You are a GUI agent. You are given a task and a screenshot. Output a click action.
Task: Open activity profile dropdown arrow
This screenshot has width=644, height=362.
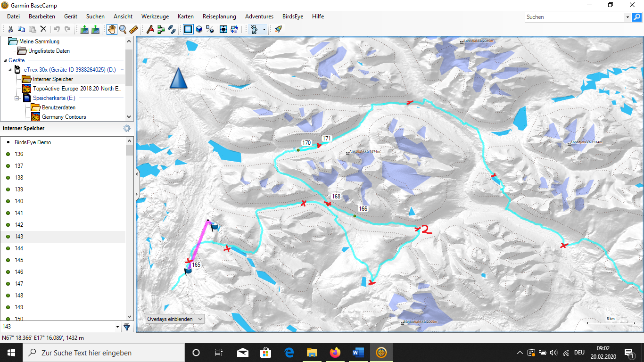(x=264, y=29)
